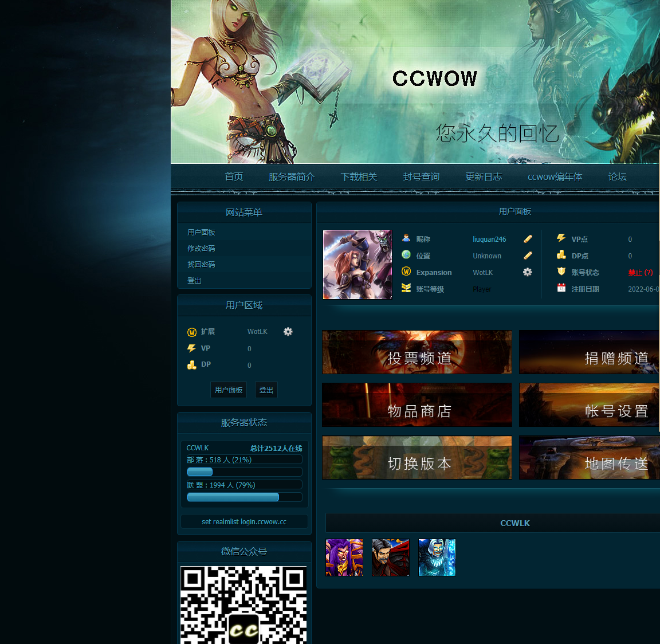Image resolution: width=660 pixels, height=644 pixels.
Task: Open the 物品商店 banner
Action: pyautogui.click(x=417, y=405)
